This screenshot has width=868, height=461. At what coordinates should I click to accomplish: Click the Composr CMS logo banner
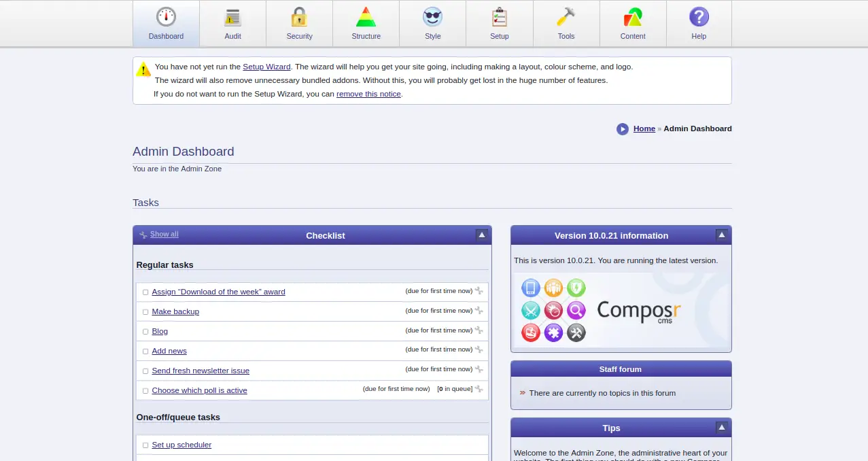click(x=621, y=310)
